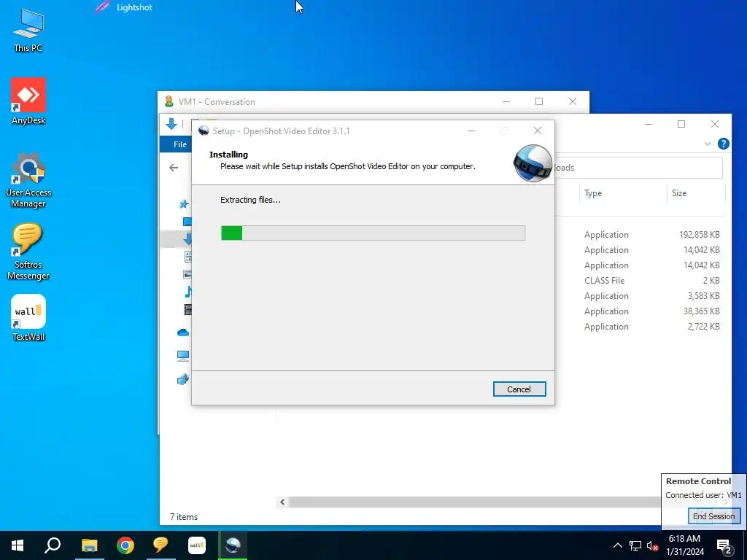
Task: Open TextWall from the taskbar
Action: [197, 545]
